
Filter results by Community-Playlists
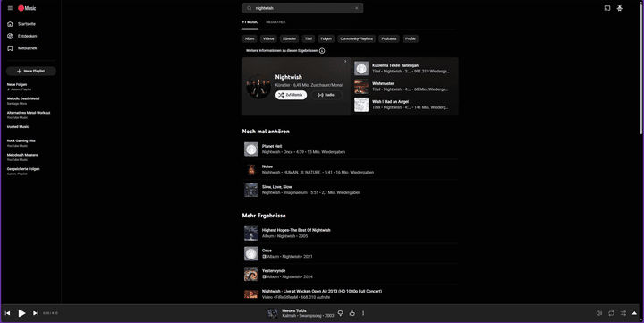pyautogui.click(x=357, y=38)
